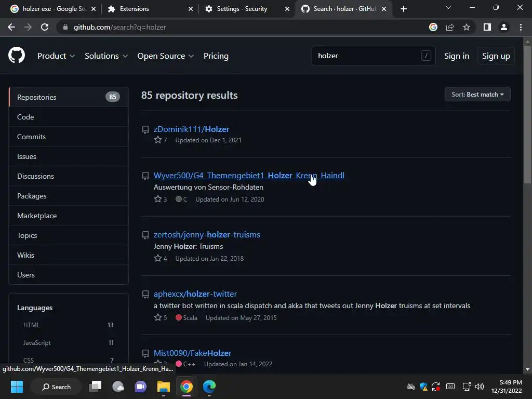Open a new browser tab
The image size is (532, 399).
tap(403, 9)
